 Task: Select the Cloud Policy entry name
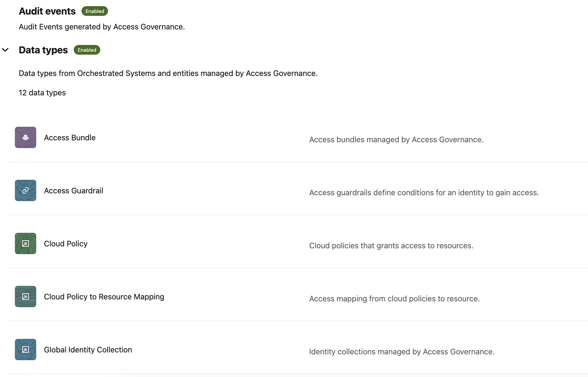tap(66, 244)
